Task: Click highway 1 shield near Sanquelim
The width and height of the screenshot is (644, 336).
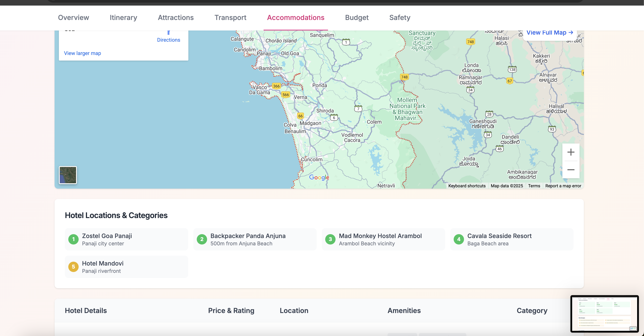Action: pos(346,42)
